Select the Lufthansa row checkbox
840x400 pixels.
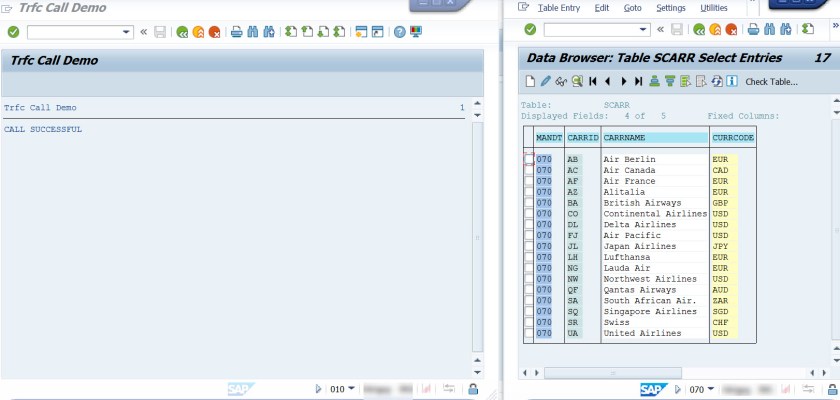[529, 257]
